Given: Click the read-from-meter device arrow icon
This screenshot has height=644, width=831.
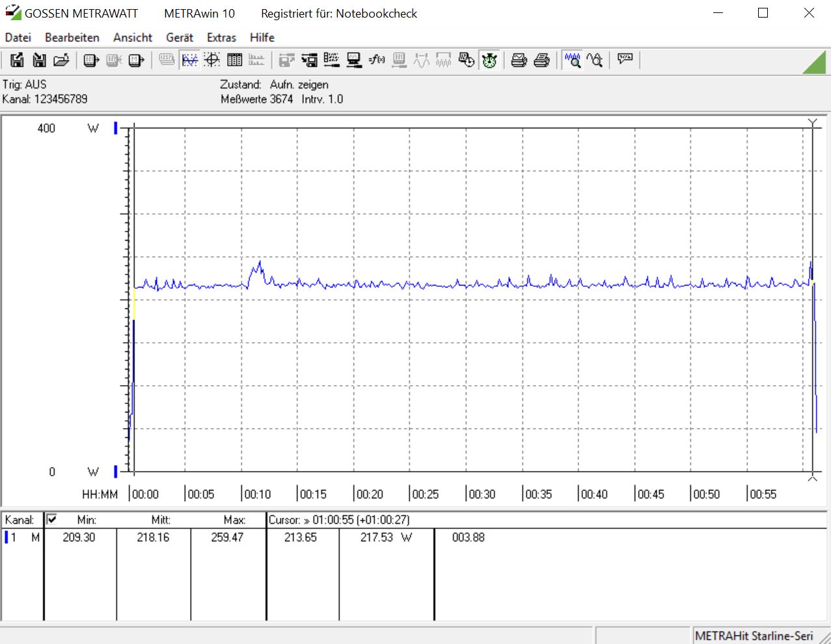Looking at the screenshot, I should coord(91,60).
